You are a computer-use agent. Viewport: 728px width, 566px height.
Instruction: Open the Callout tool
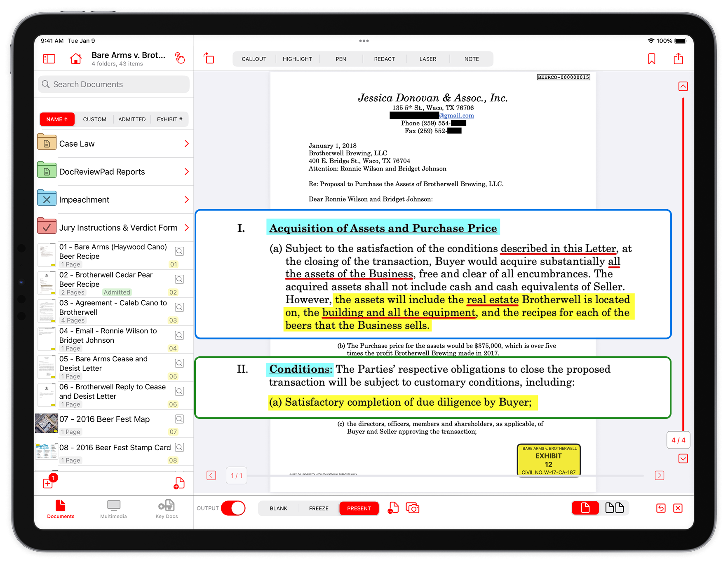[x=254, y=58]
